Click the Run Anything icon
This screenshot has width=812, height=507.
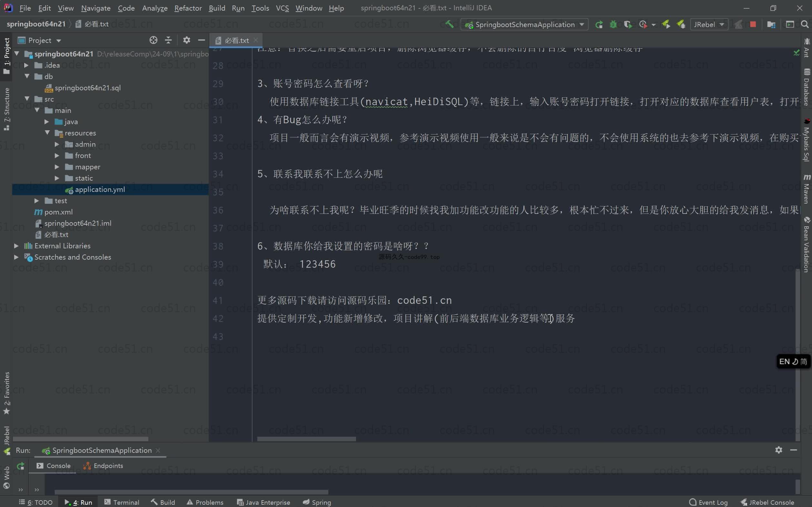pos(790,25)
